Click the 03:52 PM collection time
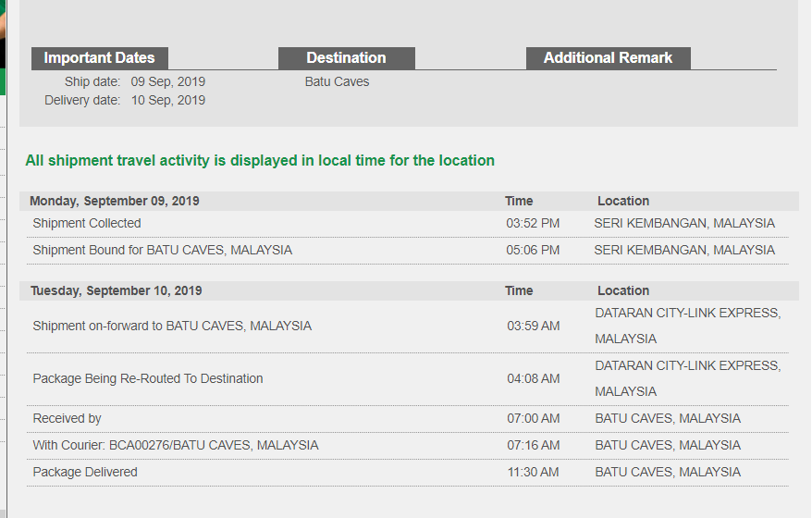Viewport: 812px width, 518px height. (x=533, y=224)
